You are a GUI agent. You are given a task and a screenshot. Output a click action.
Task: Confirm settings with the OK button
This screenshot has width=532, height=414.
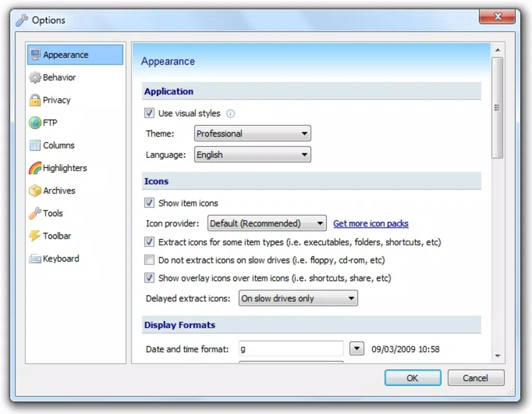pos(413,378)
